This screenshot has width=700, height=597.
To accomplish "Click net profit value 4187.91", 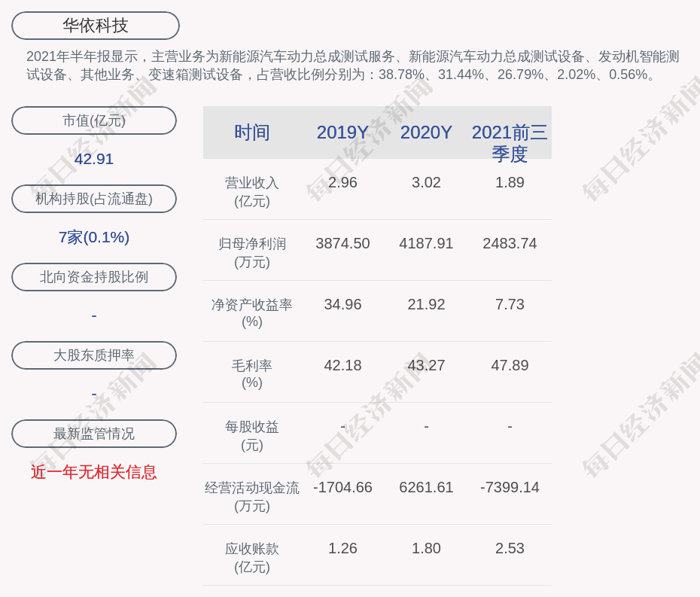I will [426, 243].
